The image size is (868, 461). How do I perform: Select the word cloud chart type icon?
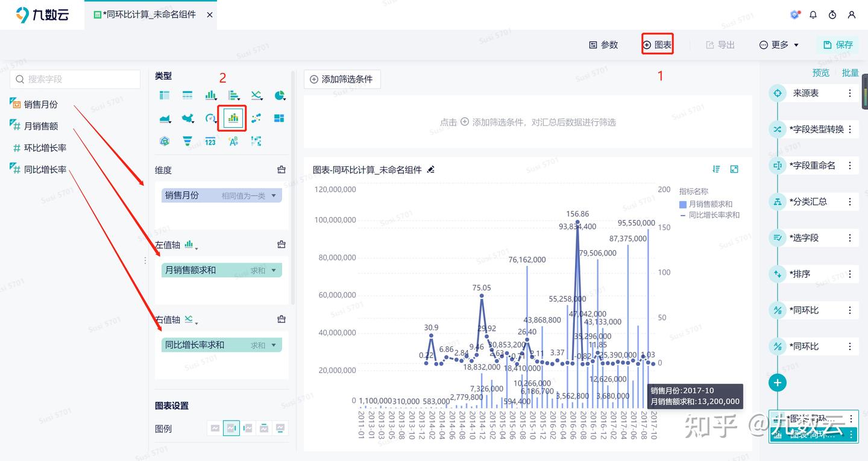[233, 141]
